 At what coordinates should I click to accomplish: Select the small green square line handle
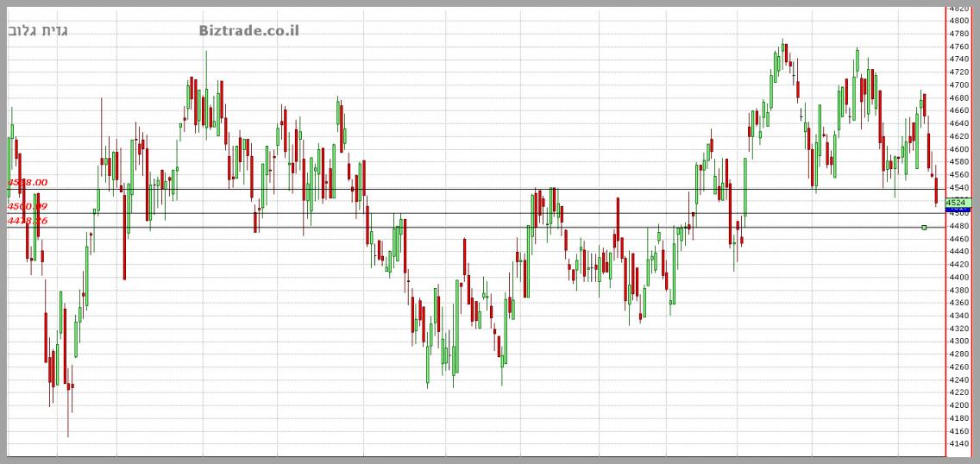pos(924,228)
